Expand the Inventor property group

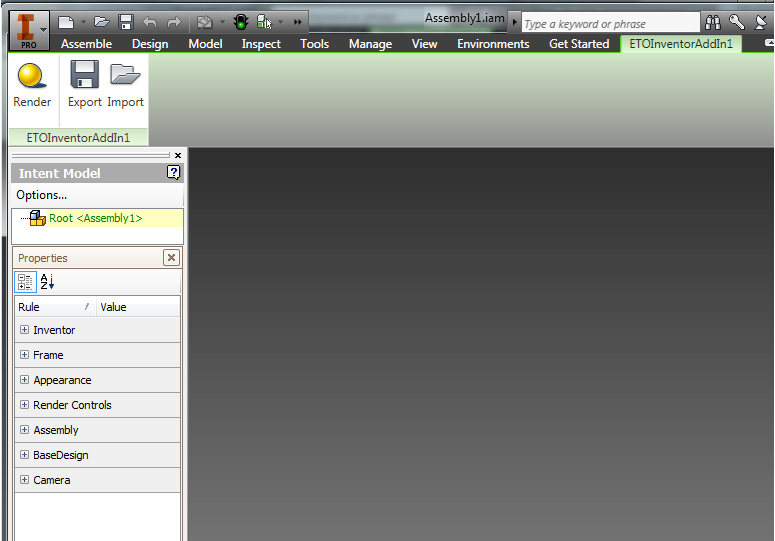coord(24,330)
